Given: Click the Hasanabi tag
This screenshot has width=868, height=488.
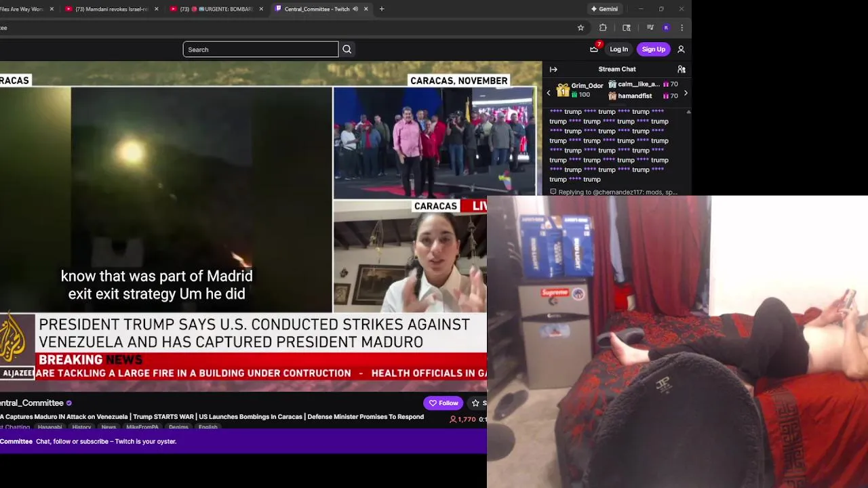Looking at the screenshot, I should [50, 427].
